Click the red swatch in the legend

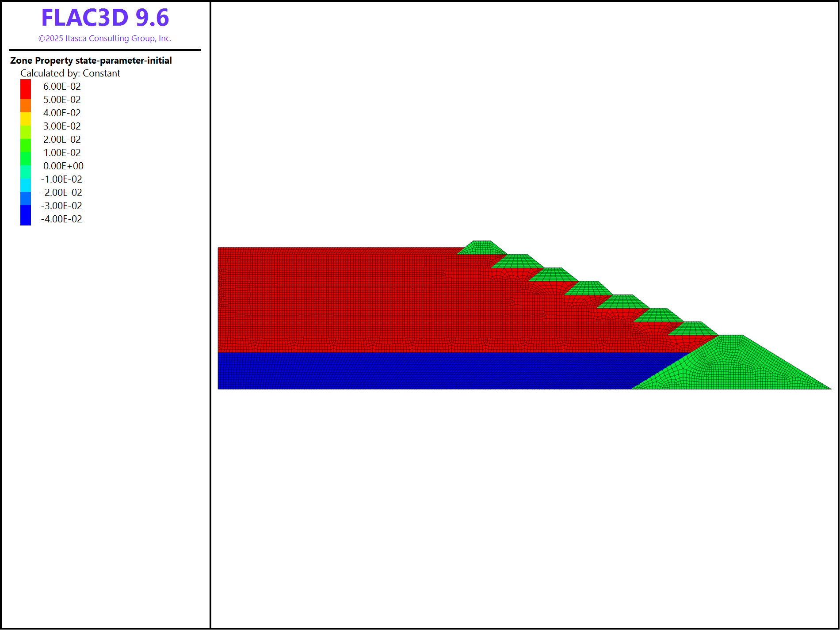(26, 89)
